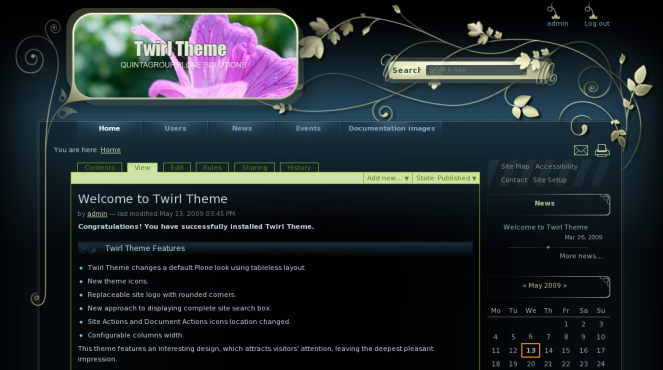
Task: Click the Congratulations installed message text
Action: (x=196, y=227)
